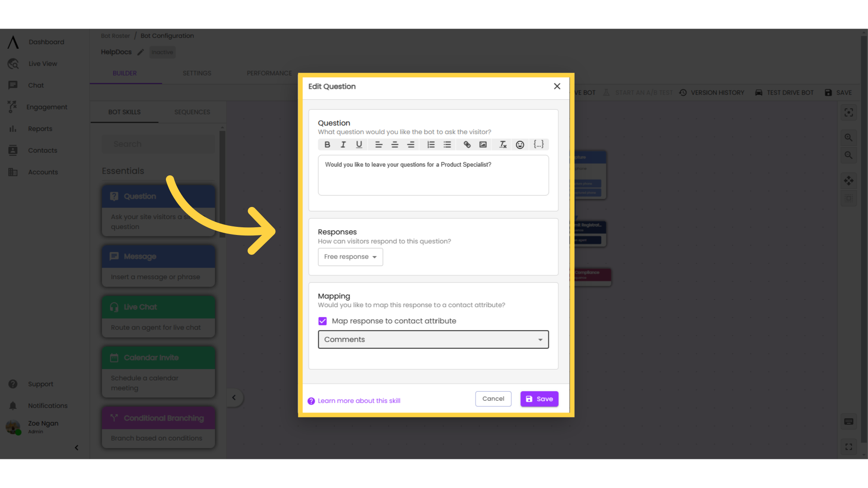The image size is (868, 488).
Task: Click Save to confirm question
Action: (x=539, y=399)
